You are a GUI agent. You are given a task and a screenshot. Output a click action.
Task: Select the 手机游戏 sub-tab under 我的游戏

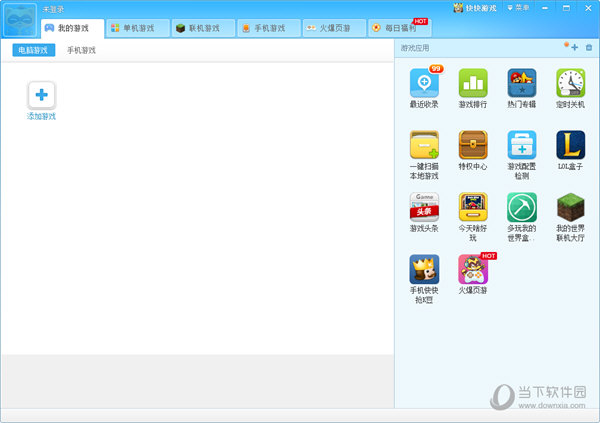point(81,50)
